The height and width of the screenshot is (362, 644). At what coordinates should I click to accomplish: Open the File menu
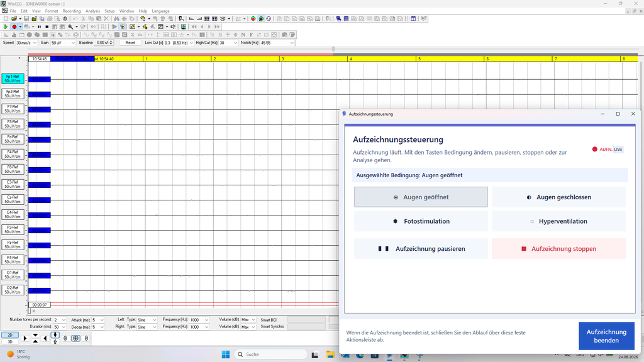pyautogui.click(x=13, y=11)
